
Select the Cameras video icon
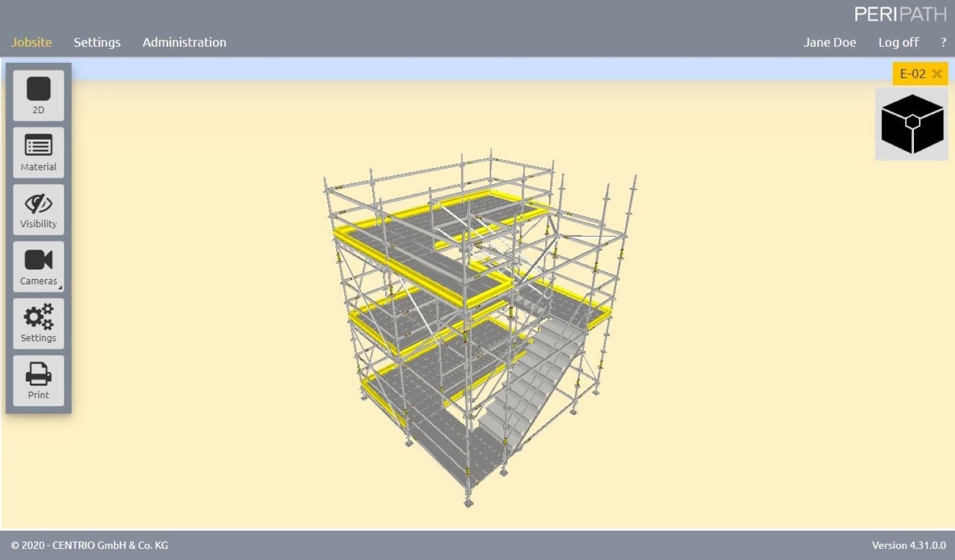tap(38, 260)
